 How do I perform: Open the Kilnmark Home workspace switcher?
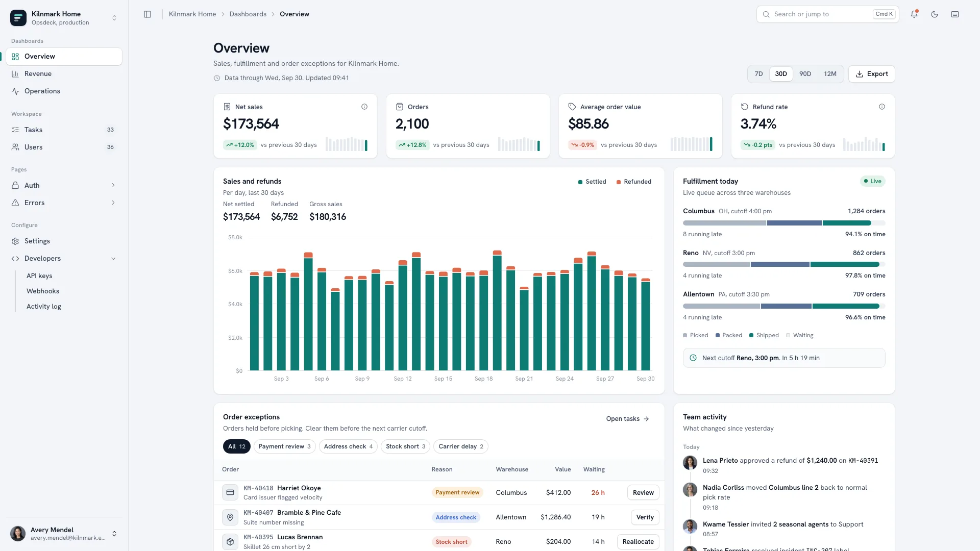(x=64, y=18)
